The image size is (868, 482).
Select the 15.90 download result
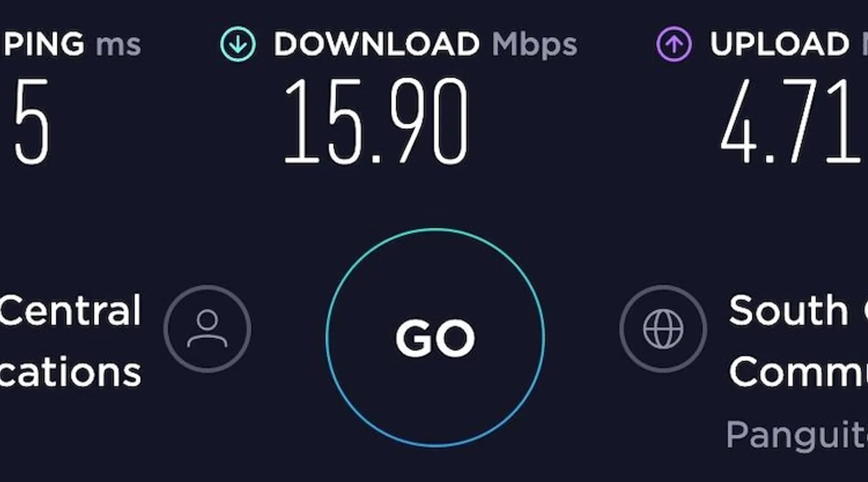point(376,121)
